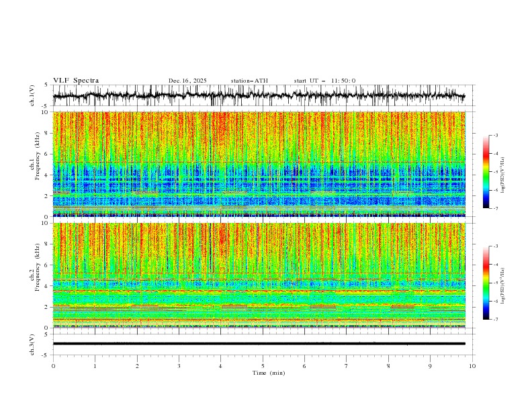Click the time axis tick label "6"
This screenshot has width=532, height=411.
click(305, 366)
